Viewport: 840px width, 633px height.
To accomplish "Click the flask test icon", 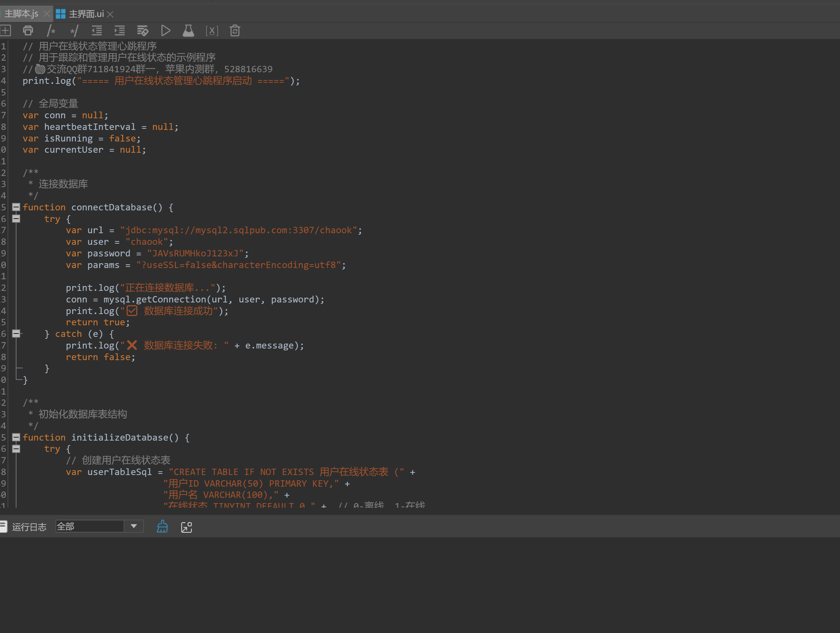I will pos(188,30).
